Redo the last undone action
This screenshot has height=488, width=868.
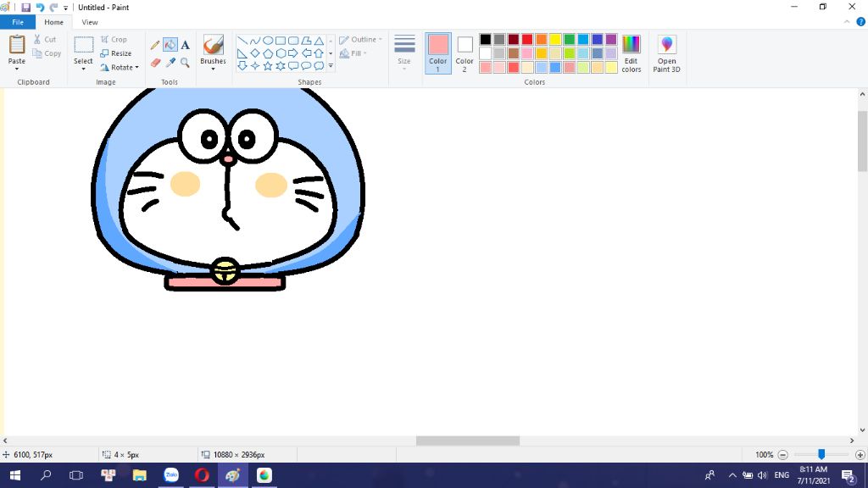(x=53, y=7)
